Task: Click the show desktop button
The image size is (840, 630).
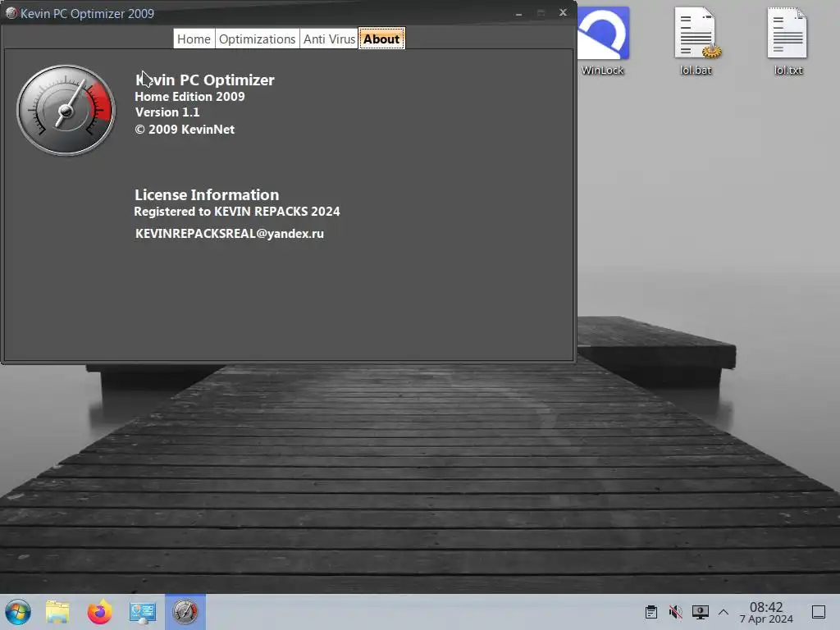Action: (x=819, y=612)
